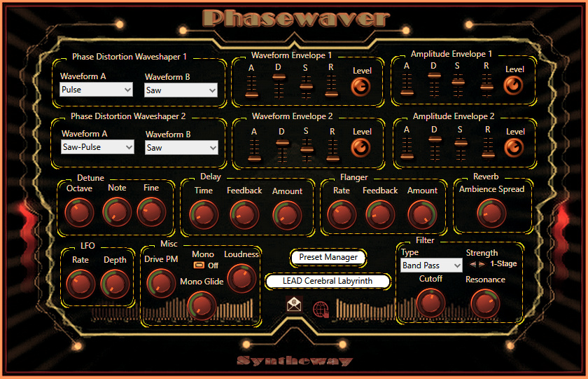The width and height of the screenshot is (588, 379).
Task: Click the Amplitude Envelope 2 Level knob
Action: coord(514,148)
